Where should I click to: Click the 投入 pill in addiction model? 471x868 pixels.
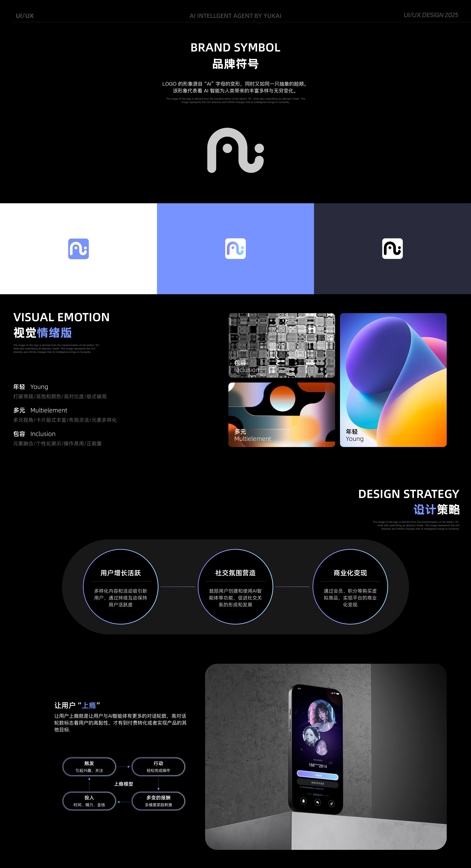[89, 801]
